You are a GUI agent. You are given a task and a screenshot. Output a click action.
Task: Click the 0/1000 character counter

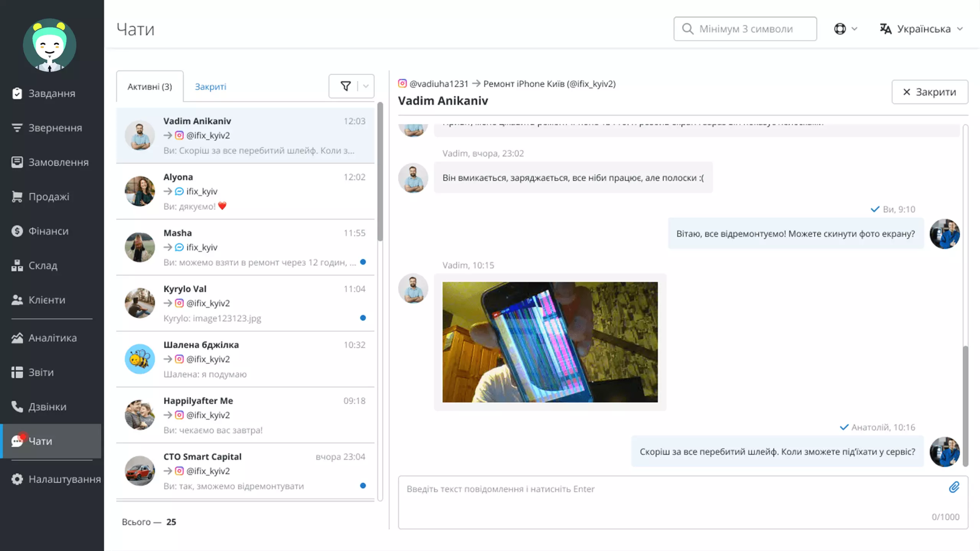(x=945, y=517)
